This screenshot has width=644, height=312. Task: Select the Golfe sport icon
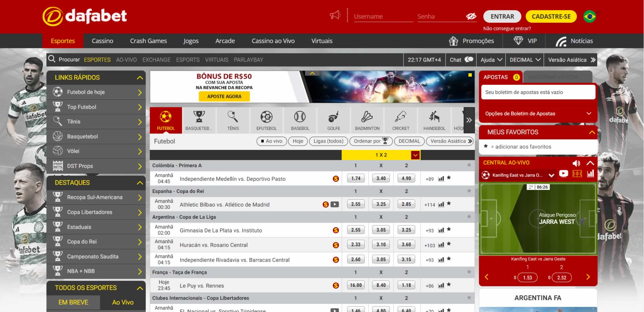click(334, 120)
